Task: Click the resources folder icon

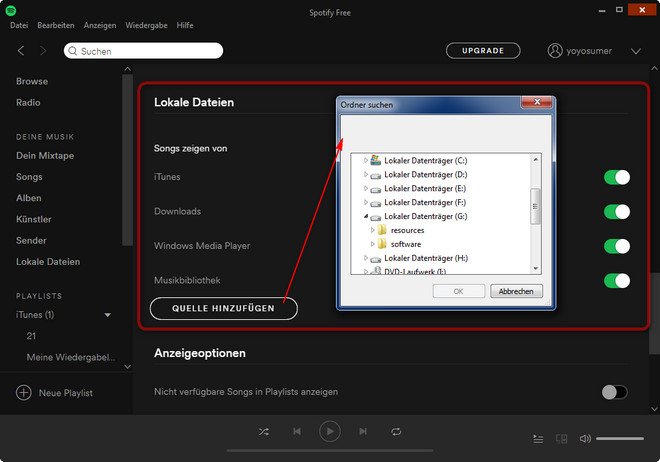Action: point(382,230)
